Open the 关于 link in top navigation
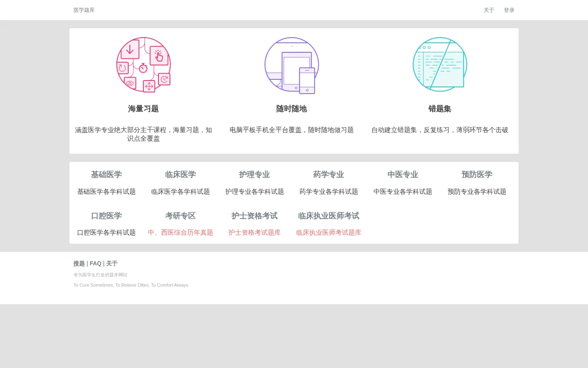This screenshot has width=588, height=368. point(489,10)
